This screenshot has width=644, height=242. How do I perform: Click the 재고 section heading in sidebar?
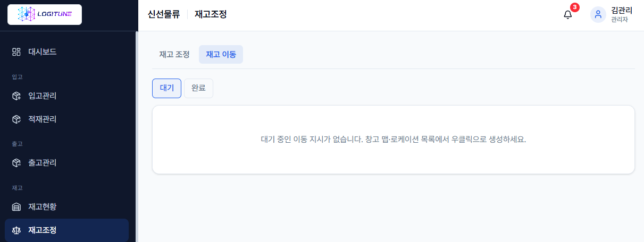(x=17, y=188)
